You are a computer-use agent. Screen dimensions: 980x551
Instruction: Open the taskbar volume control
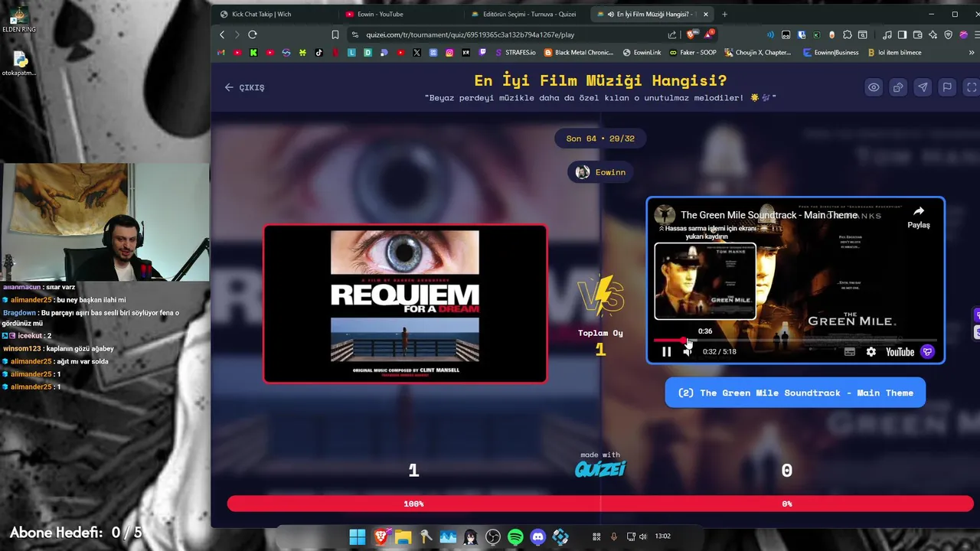coord(642,536)
